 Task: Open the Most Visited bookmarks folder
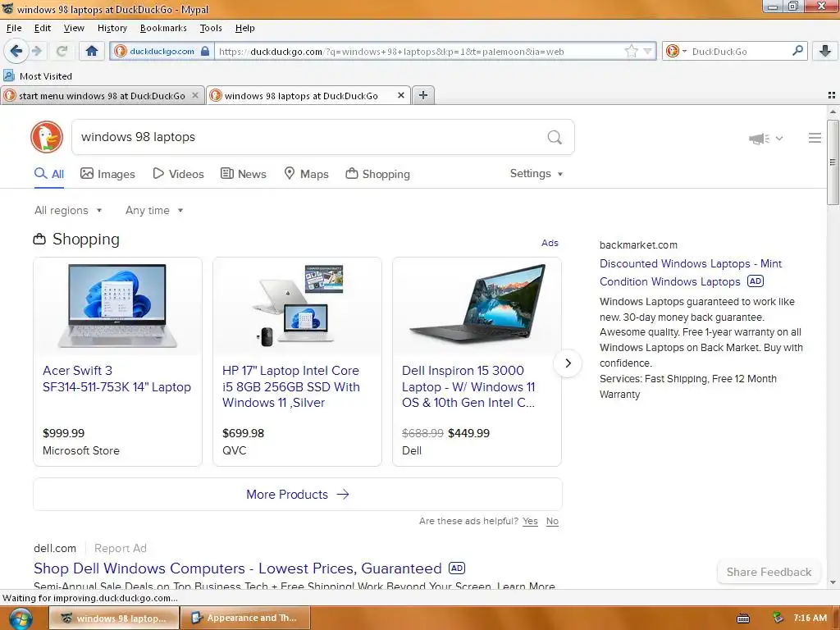coord(38,76)
